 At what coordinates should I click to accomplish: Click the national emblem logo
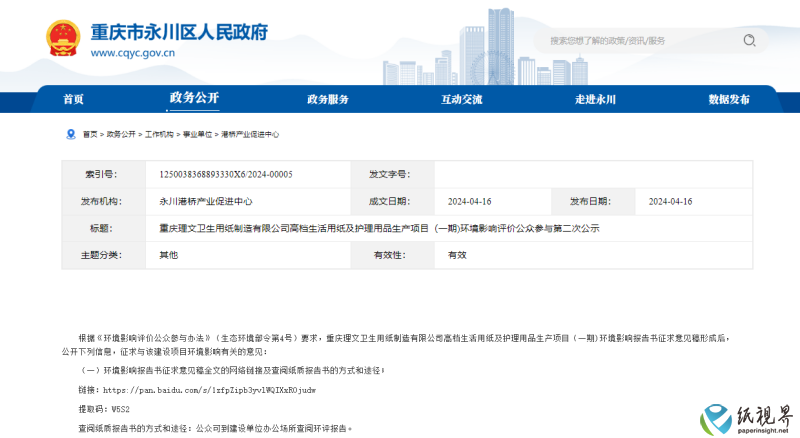63,38
